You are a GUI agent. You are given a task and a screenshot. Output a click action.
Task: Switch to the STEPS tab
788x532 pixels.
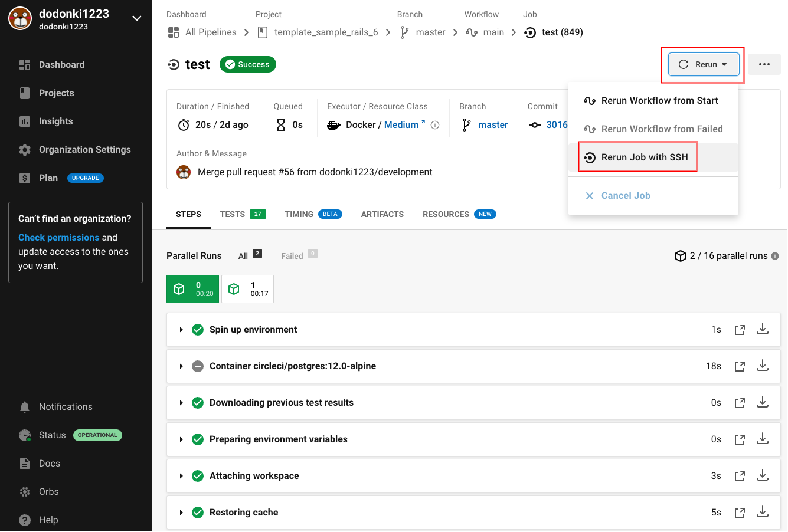(x=188, y=215)
